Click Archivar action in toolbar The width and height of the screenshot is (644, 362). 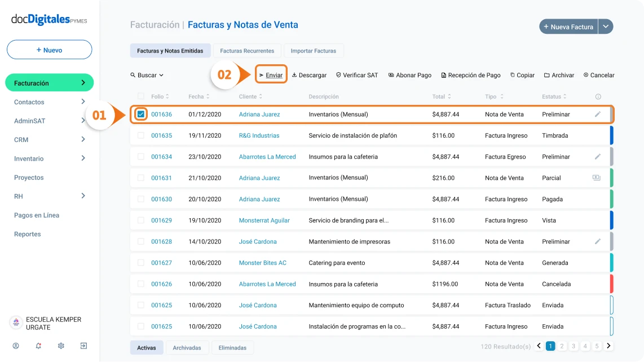pos(559,75)
